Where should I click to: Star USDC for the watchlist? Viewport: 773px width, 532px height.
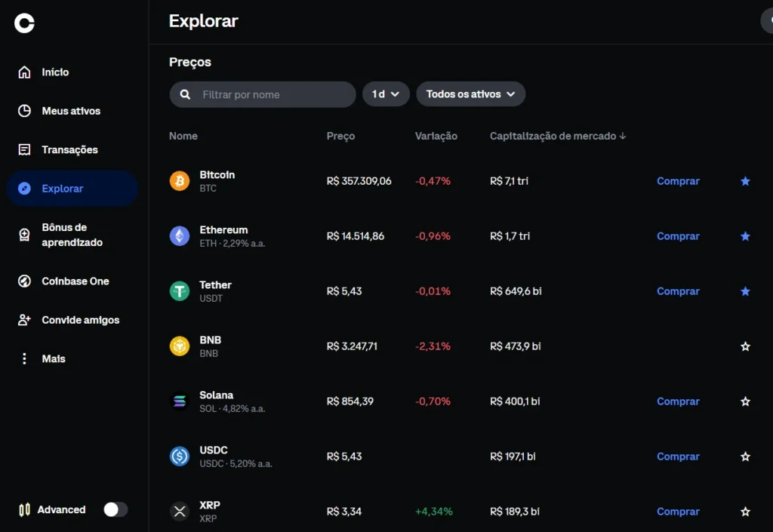tap(745, 457)
